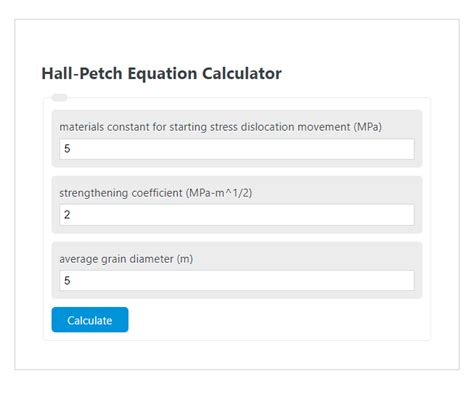This screenshot has height=410, width=474.
Task: Click the strengthening coefficient label text
Action: pyautogui.click(x=156, y=193)
